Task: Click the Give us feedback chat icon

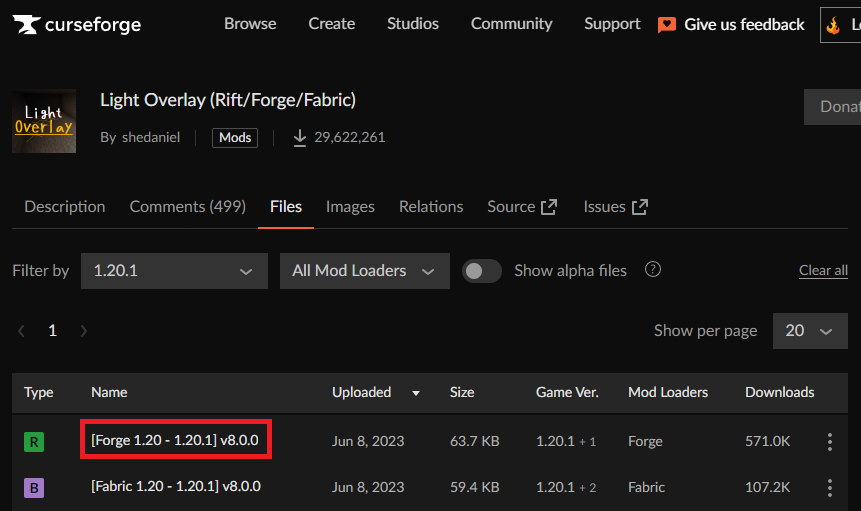Action: (667, 25)
